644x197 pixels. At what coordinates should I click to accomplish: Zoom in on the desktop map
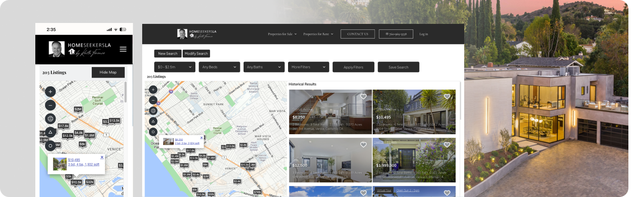(153, 90)
